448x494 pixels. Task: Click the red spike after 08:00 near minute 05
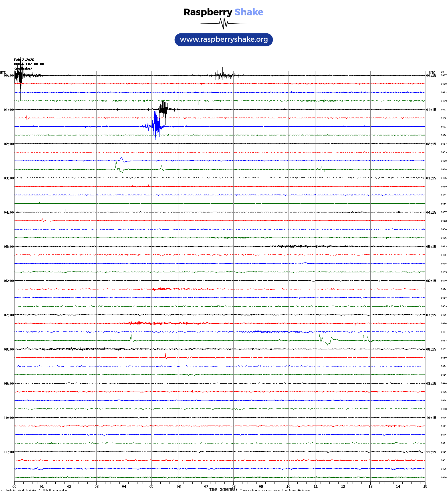[x=166, y=356]
